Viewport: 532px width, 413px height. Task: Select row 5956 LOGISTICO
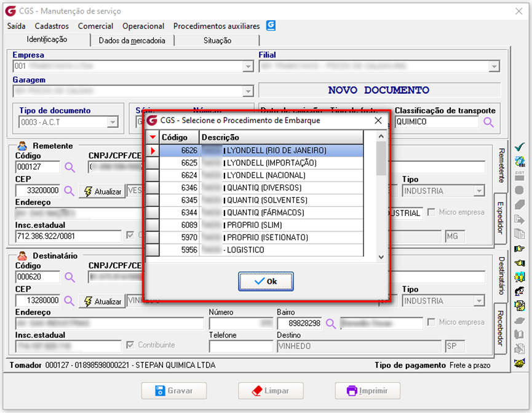click(x=261, y=251)
